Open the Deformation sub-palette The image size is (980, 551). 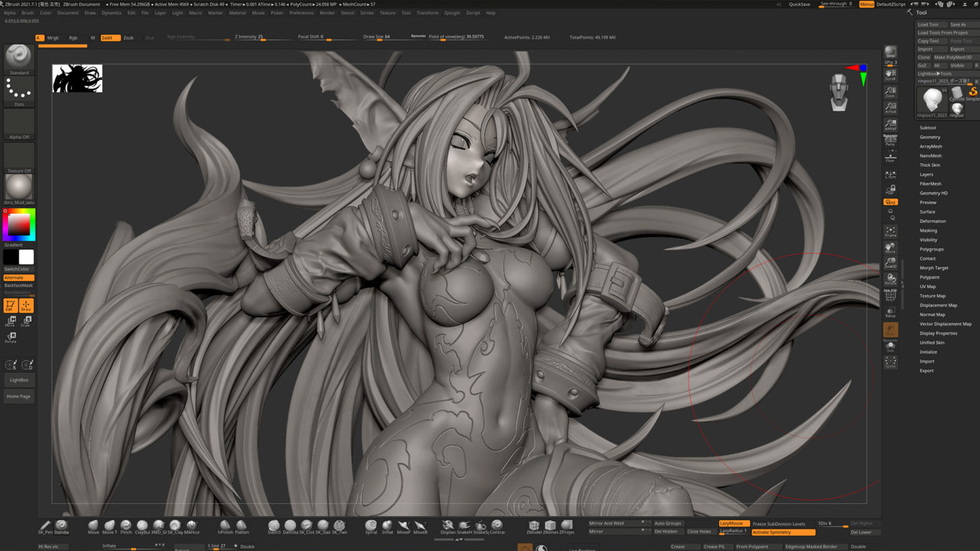tap(932, 221)
